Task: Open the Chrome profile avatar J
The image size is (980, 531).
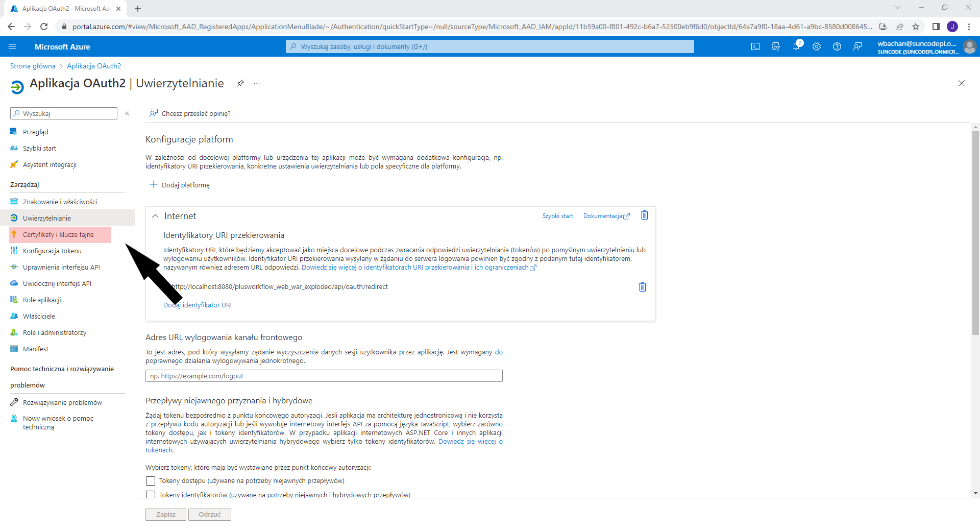Action: pyautogui.click(x=952, y=27)
